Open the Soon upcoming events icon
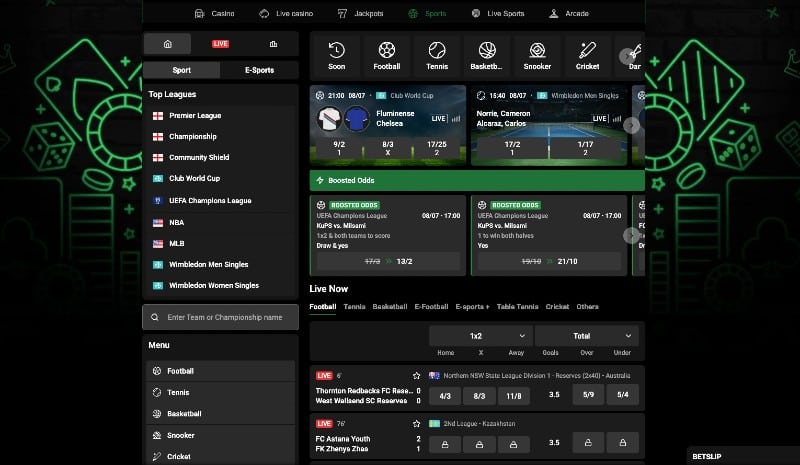 [x=336, y=56]
